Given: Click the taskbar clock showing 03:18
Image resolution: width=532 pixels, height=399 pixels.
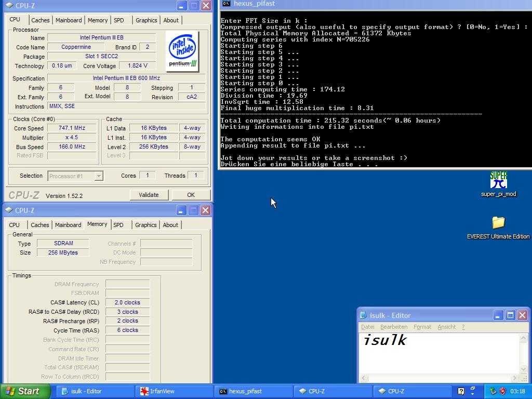Looking at the screenshot, I should [518, 391].
